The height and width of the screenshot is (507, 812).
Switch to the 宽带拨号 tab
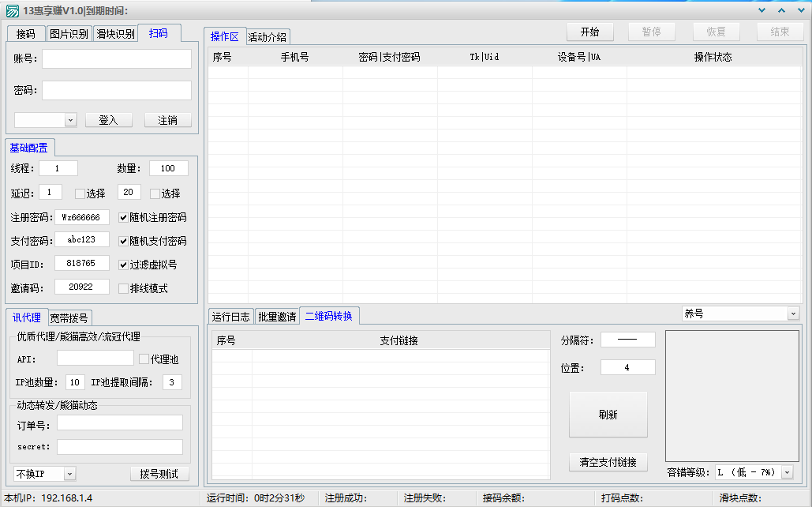tap(69, 318)
